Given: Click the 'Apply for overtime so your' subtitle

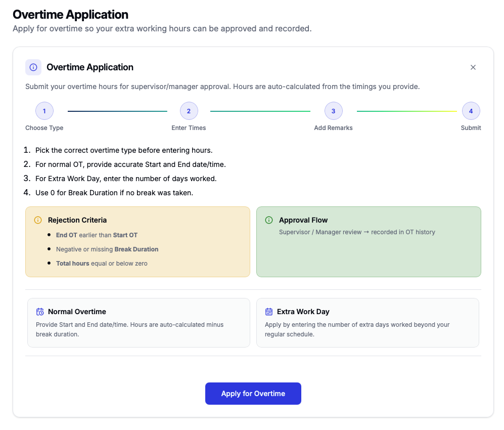Looking at the screenshot, I should pyautogui.click(x=162, y=29).
